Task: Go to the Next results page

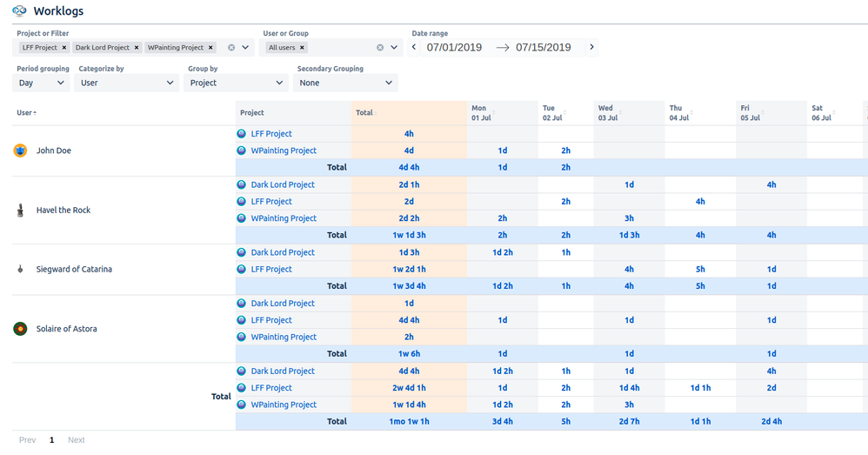Action: coord(77,440)
